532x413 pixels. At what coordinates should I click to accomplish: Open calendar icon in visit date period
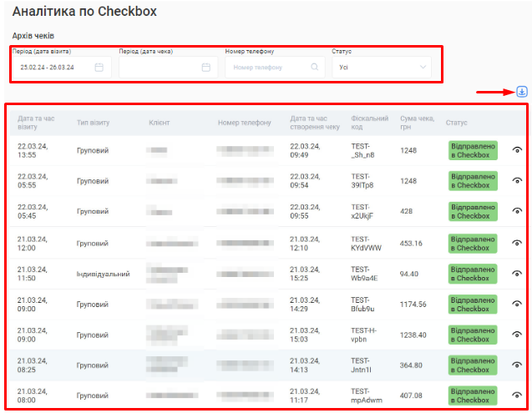99,68
